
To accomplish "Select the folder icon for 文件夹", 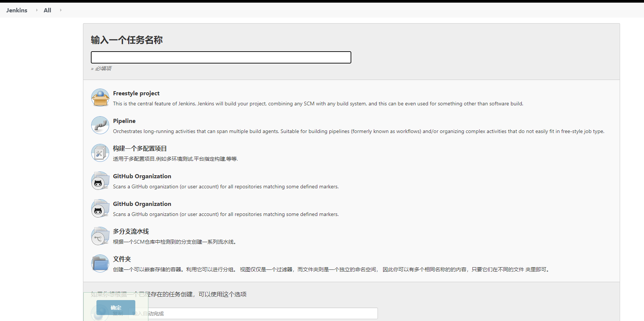I will (x=100, y=264).
